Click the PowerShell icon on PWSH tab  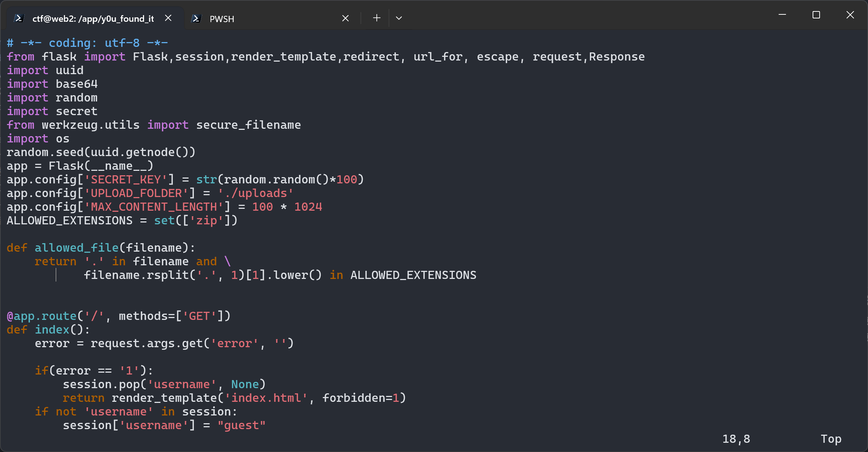tap(197, 18)
